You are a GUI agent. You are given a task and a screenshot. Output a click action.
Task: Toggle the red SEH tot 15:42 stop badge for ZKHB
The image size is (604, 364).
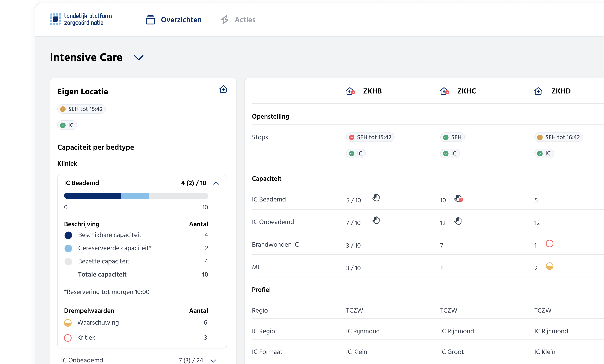(x=370, y=137)
